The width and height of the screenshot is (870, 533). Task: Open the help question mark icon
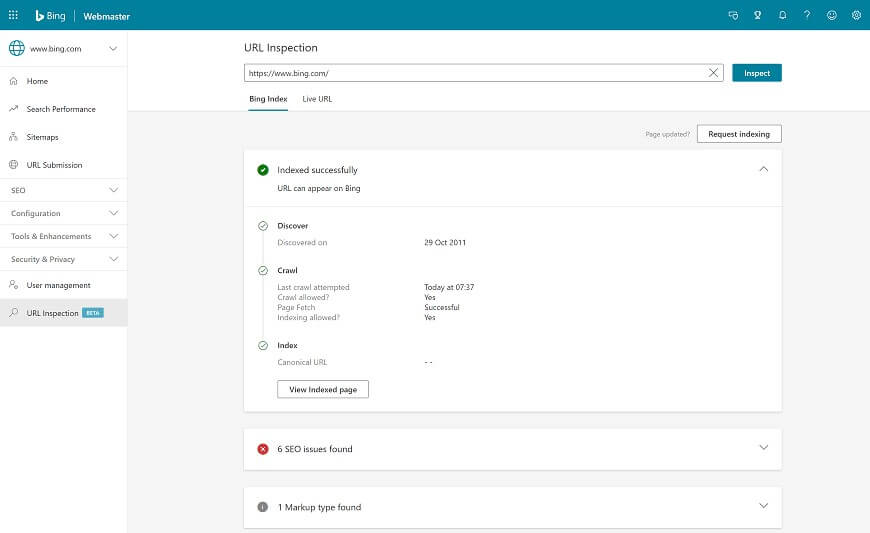807,16
